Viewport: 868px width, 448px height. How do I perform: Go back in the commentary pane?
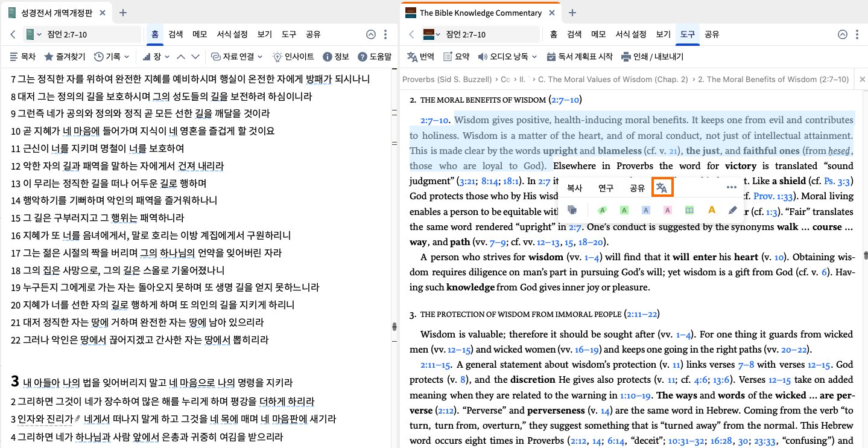click(x=411, y=34)
